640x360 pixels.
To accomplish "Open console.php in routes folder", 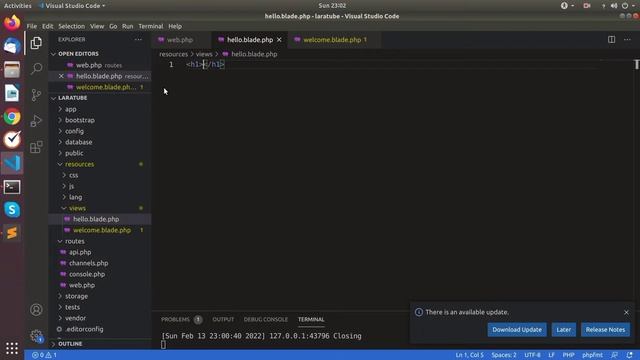I will (87, 274).
